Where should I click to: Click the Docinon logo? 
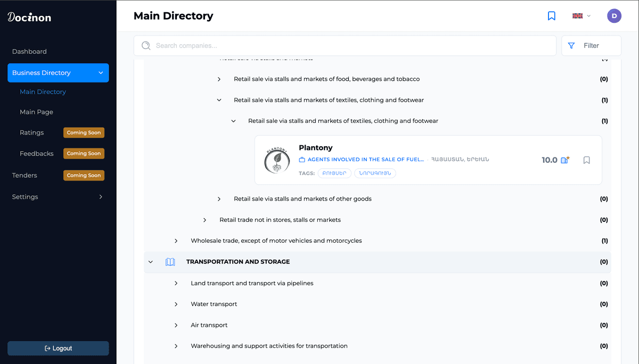pos(29,17)
